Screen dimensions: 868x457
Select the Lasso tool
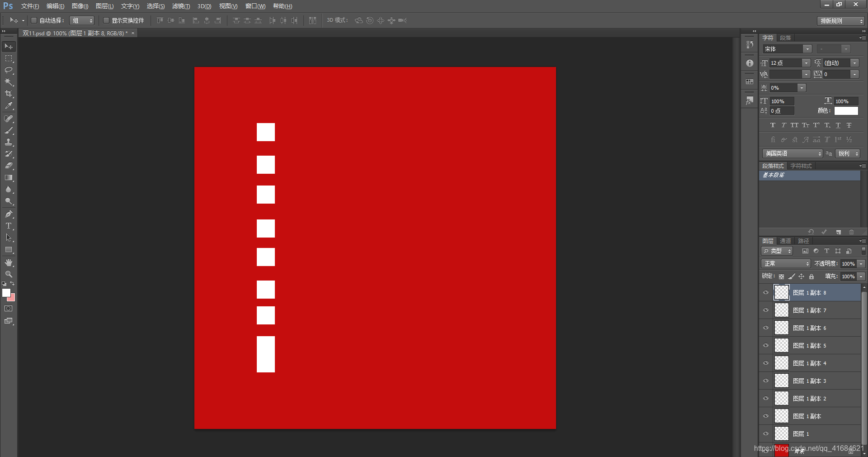[x=9, y=71]
